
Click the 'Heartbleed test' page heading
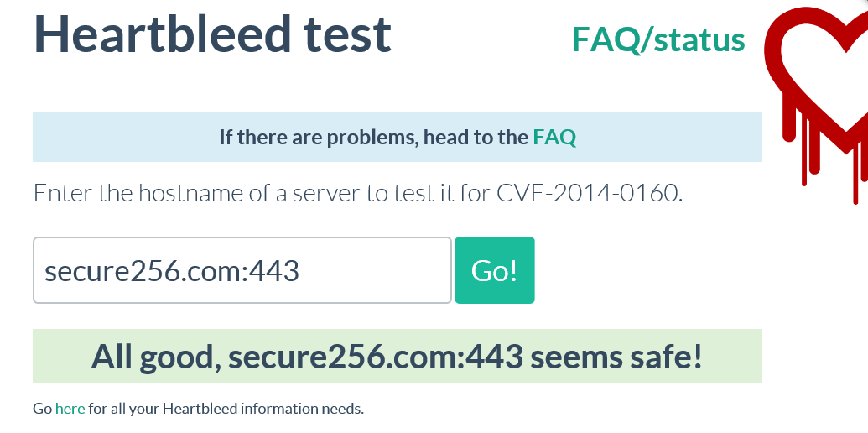tap(212, 34)
